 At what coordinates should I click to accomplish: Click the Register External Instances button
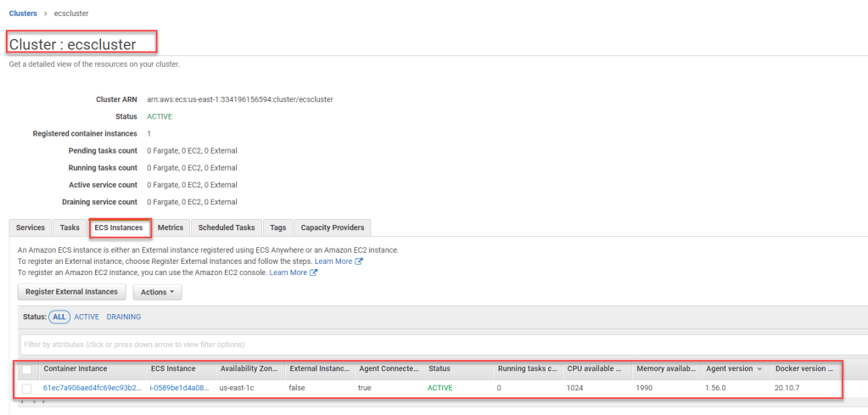click(x=72, y=292)
